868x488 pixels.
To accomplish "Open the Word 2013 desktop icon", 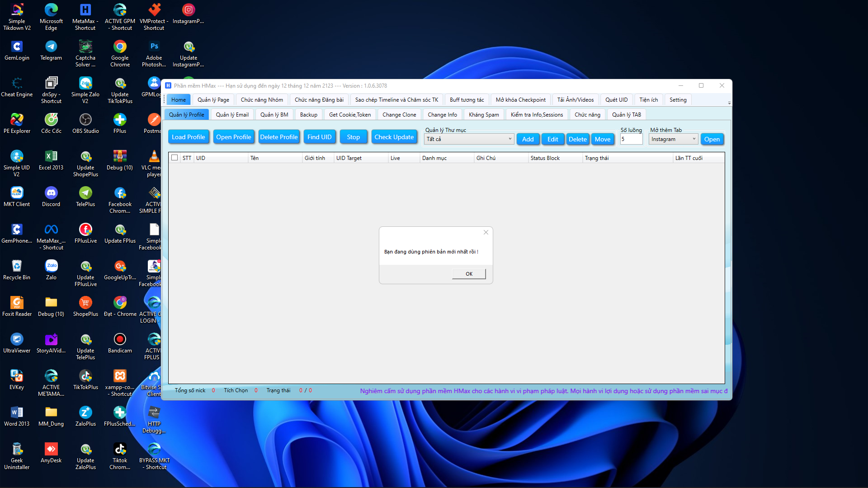I will tap(17, 416).
